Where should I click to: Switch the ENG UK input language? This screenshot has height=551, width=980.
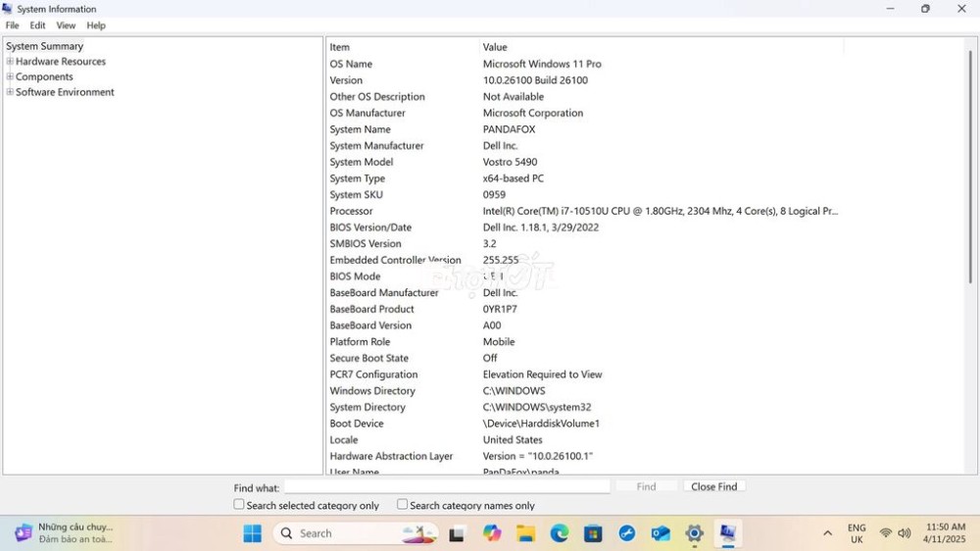click(x=857, y=533)
